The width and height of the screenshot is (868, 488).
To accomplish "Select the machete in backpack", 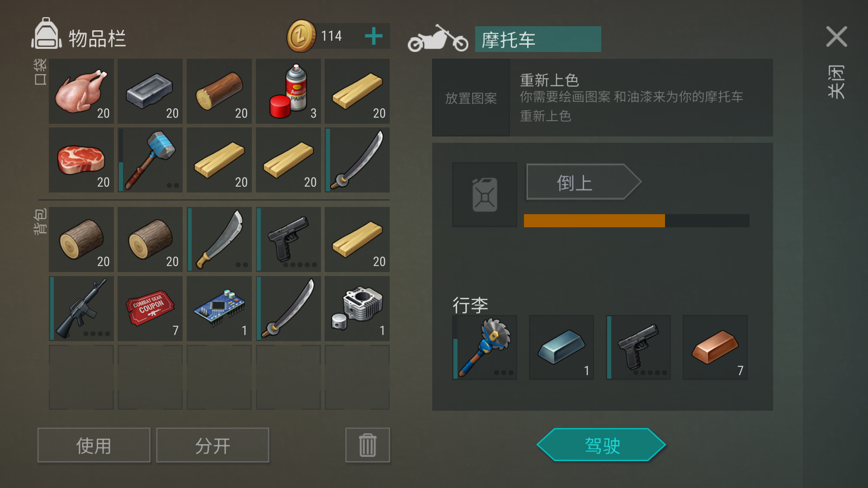I will click(x=219, y=239).
